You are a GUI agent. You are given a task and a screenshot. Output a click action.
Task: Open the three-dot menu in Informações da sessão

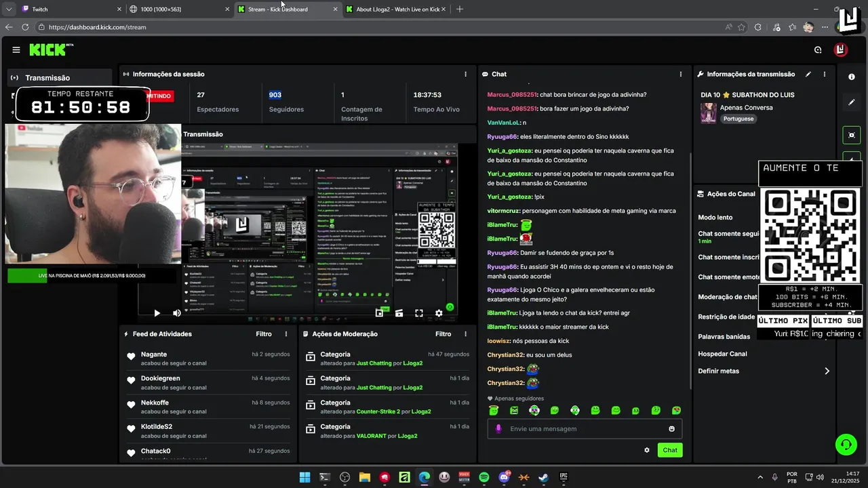pyautogui.click(x=465, y=74)
